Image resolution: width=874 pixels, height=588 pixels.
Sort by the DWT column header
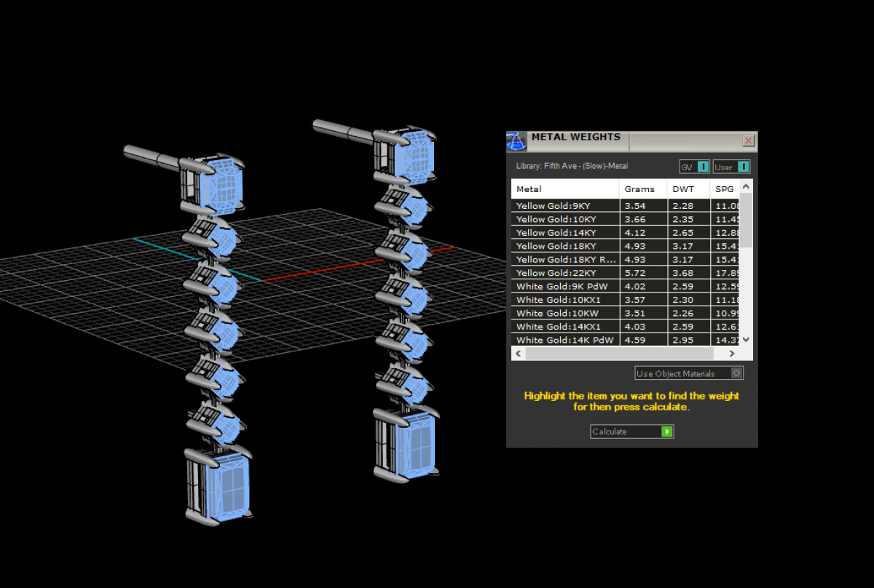click(683, 189)
